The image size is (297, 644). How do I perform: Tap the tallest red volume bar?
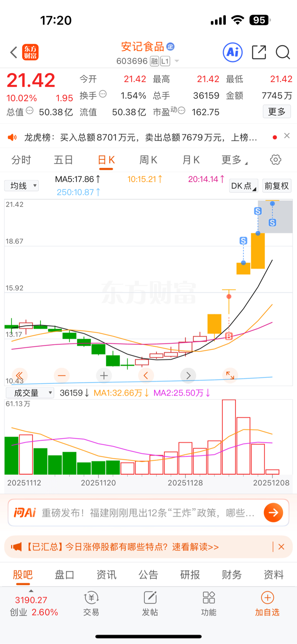coord(229,437)
